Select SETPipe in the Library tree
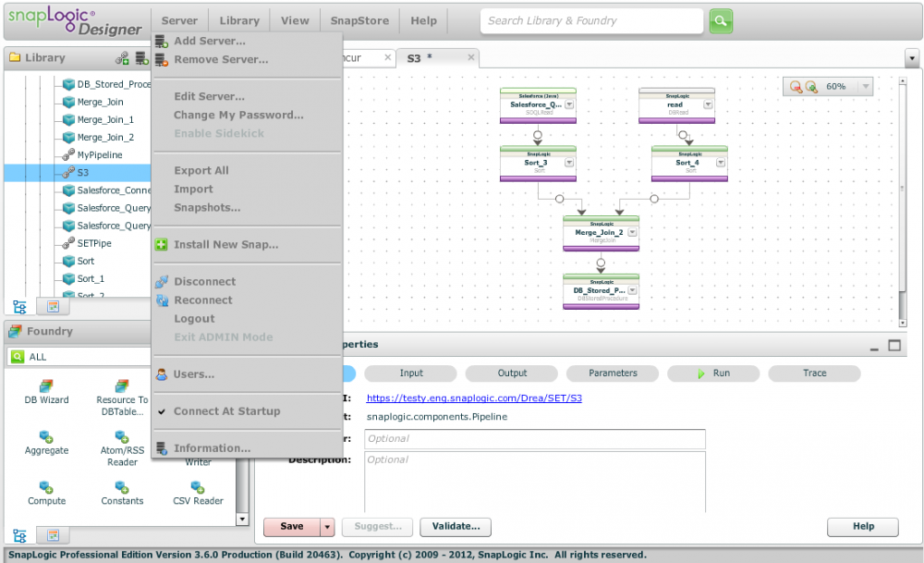 pyautogui.click(x=94, y=243)
